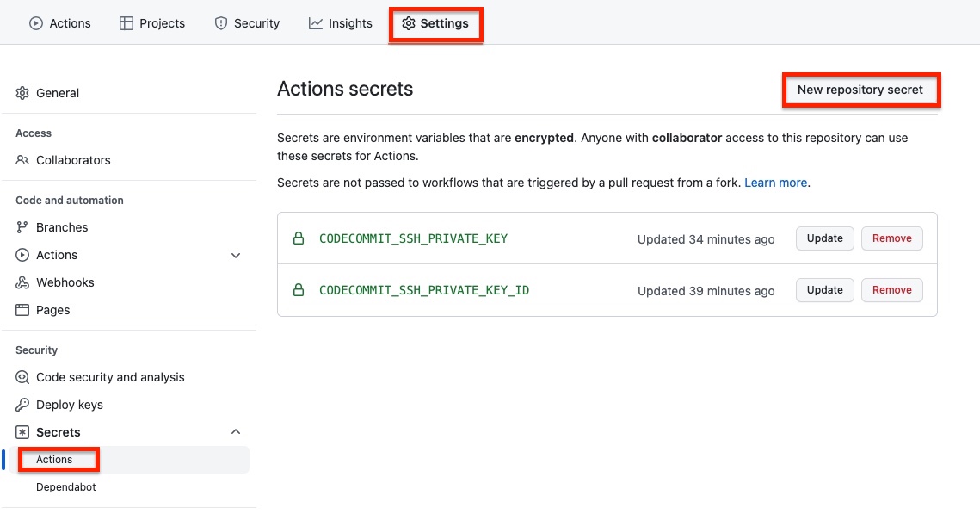Click the gear icon next to Settings
This screenshot has width=980, height=514.
(x=410, y=24)
